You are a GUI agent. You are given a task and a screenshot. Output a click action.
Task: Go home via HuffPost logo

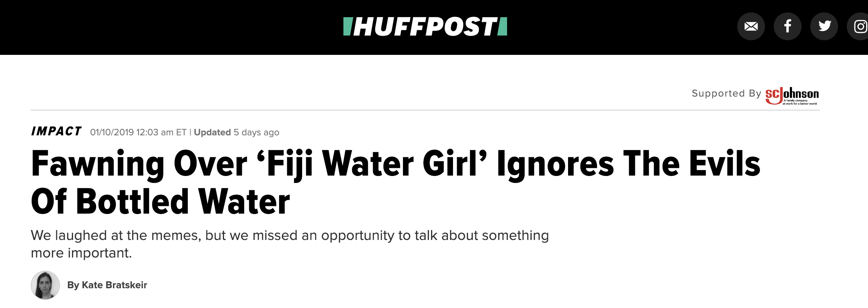tap(425, 26)
